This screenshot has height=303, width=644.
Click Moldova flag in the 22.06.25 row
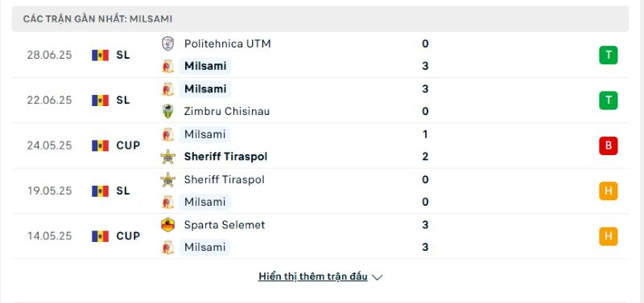[x=100, y=100]
